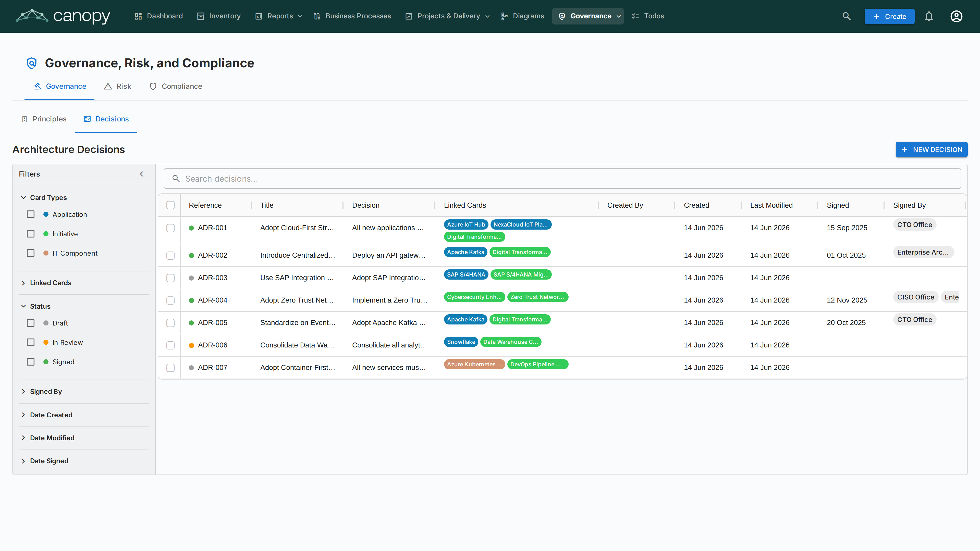This screenshot has height=551, width=980.
Task: Open the Governance nav dropdown
Action: (x=588, y=16)
